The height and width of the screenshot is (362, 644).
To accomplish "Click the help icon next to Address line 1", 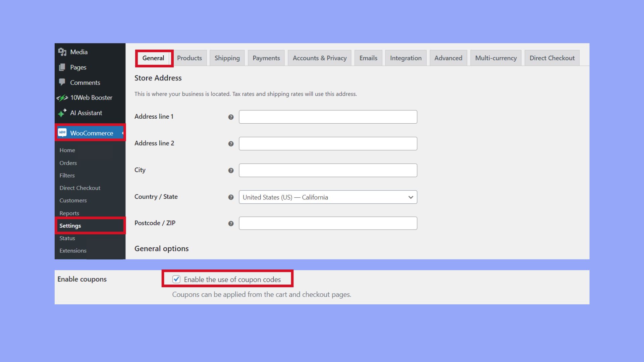I will [x=231, y=117].
